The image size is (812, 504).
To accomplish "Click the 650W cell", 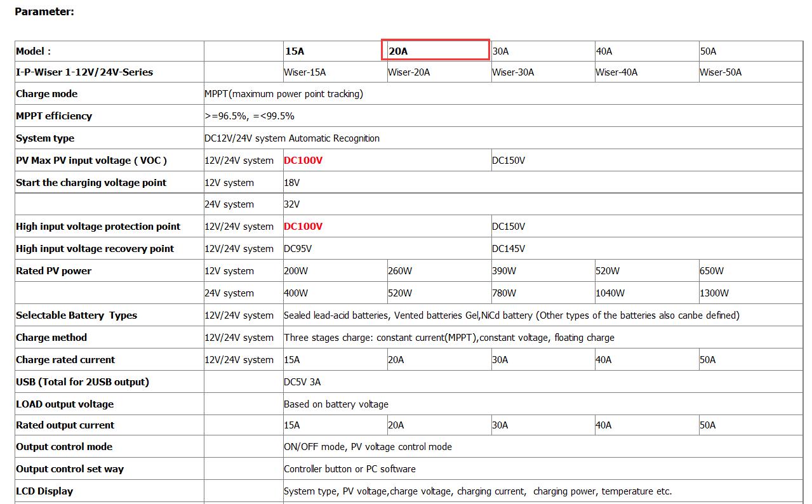I will (x=712, y=271).
